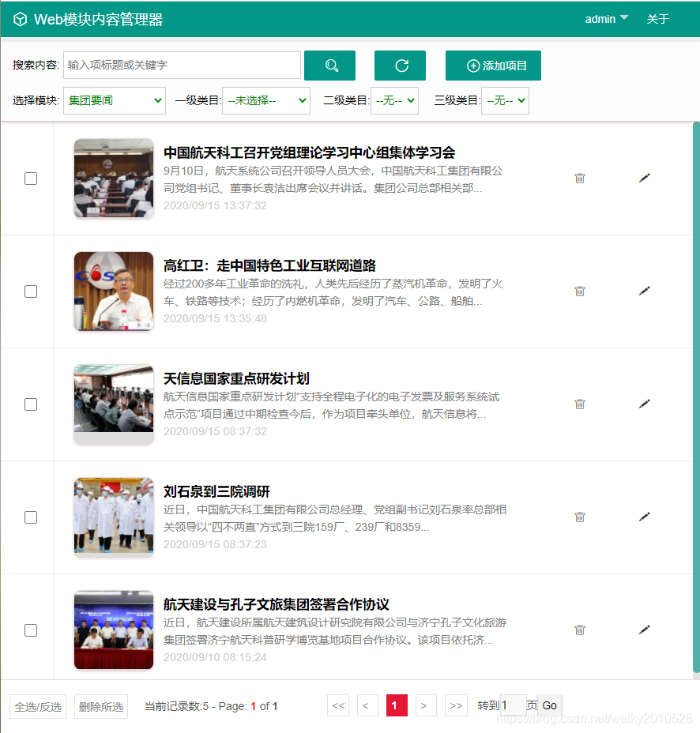This screenshot has height=733, width=700.
Task: Open thumbnail of 天信息国家重点研发计划 article
Action: click(x=114, y=404)
